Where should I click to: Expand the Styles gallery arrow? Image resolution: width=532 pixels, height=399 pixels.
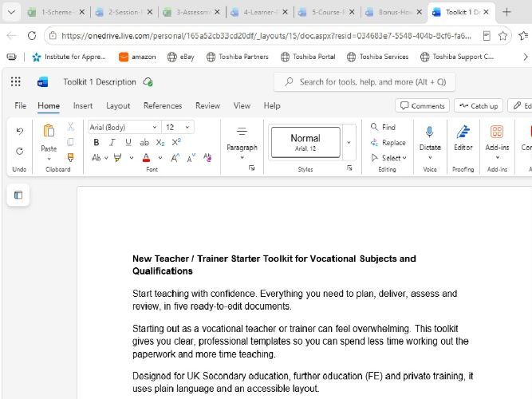349,142
